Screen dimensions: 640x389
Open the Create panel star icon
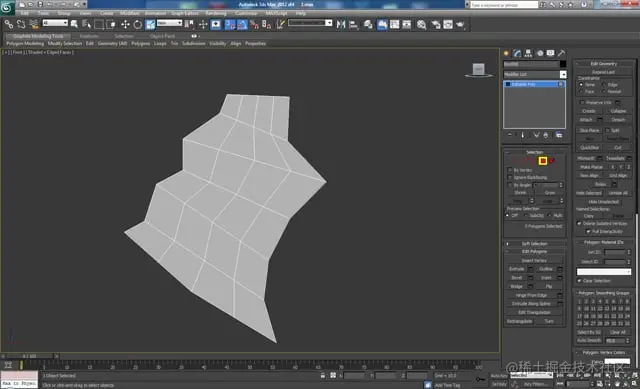507,53
